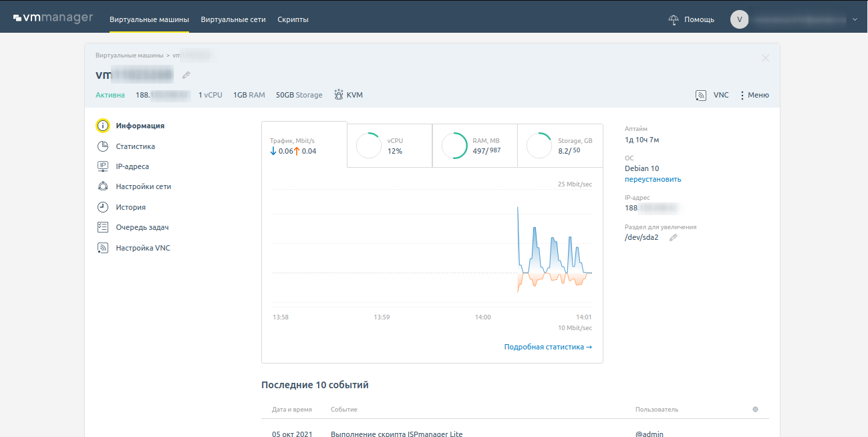Screen dimensions: 868x437
Task: Click the IP-адреса icon
Action: (x=103, y=166)
